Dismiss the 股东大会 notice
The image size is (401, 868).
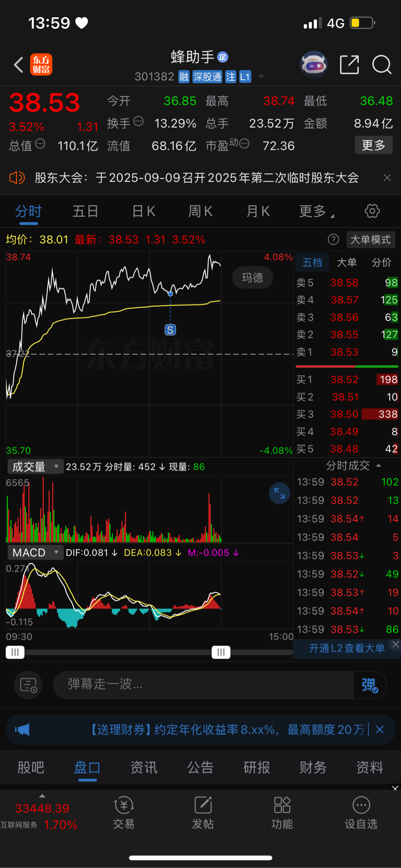[387, 178]
